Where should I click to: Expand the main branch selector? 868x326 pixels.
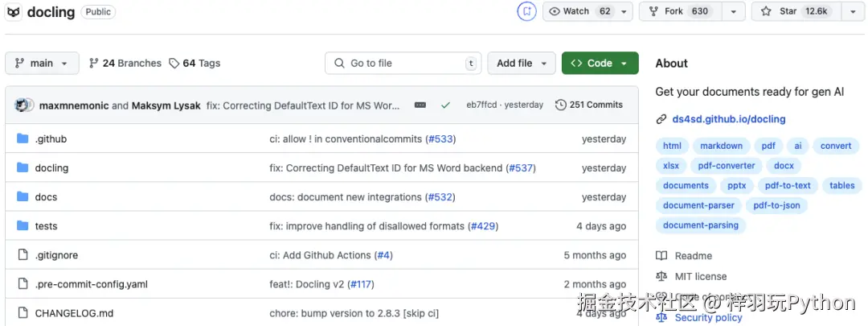(42, 63)
